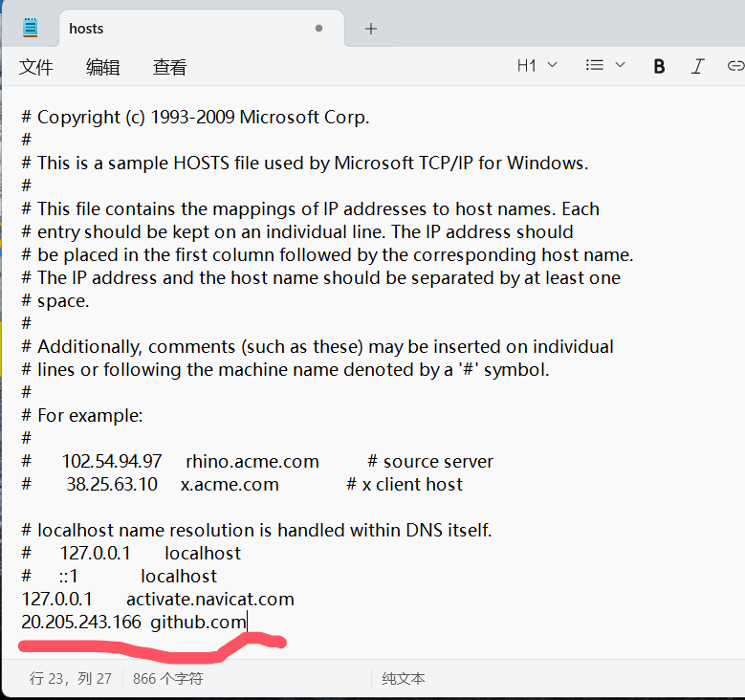Screen dimensions: 745x700
Task: Click the sample HOSTS file description line
Action: click(305, 163)
